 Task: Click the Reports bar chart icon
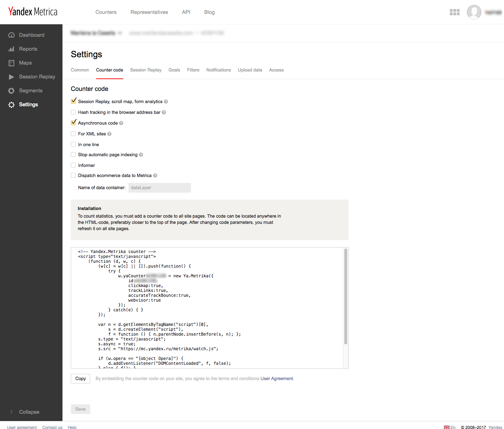[x=11, y=49]
